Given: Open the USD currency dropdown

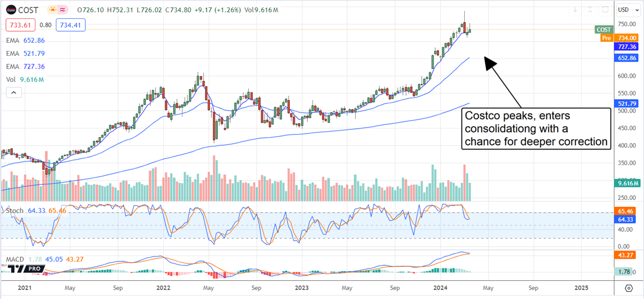Looking at the screenshot, I should click(628, 10).
